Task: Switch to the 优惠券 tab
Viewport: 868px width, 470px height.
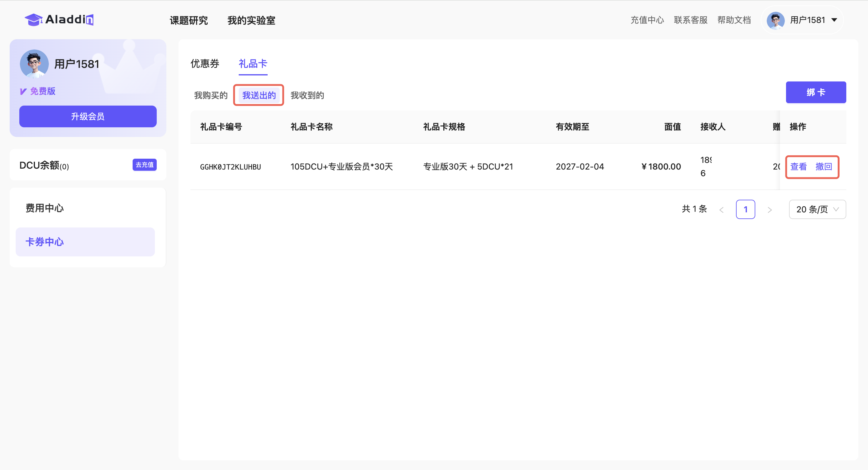Action: pos(205,63)
